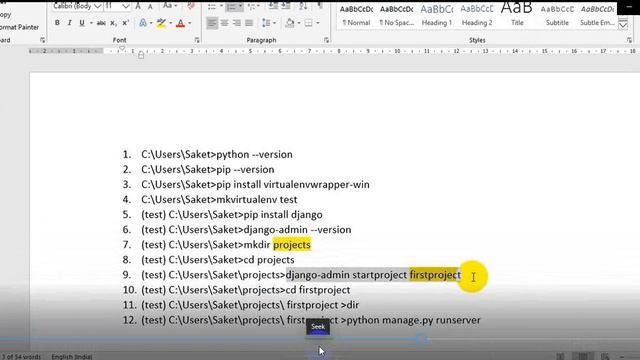Click the Shading paint bucket
Screen dimensions: 640x360
290,23
